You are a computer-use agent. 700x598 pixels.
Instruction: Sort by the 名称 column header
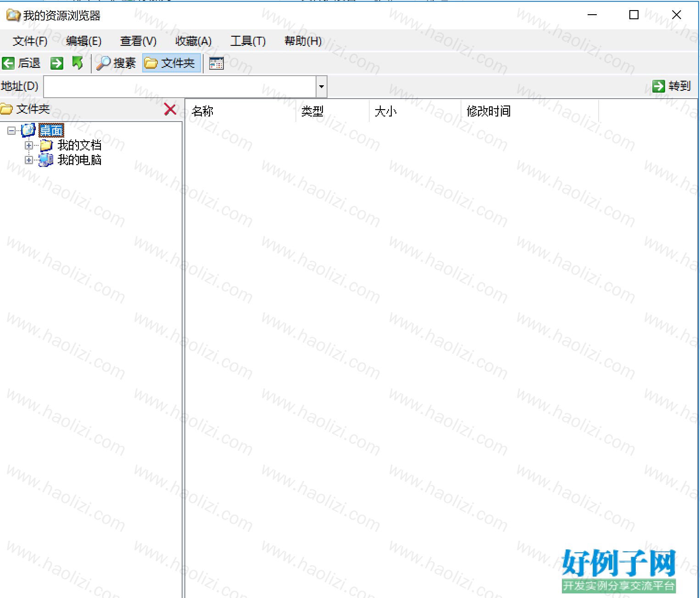point(241,111)
